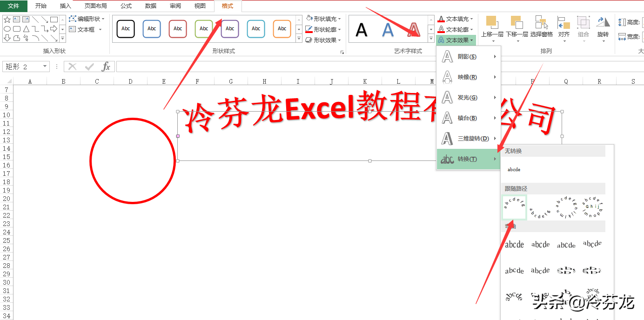644x320 pixels.
Task: Open Reflection (映像) submenu
Action: point(469,77)
